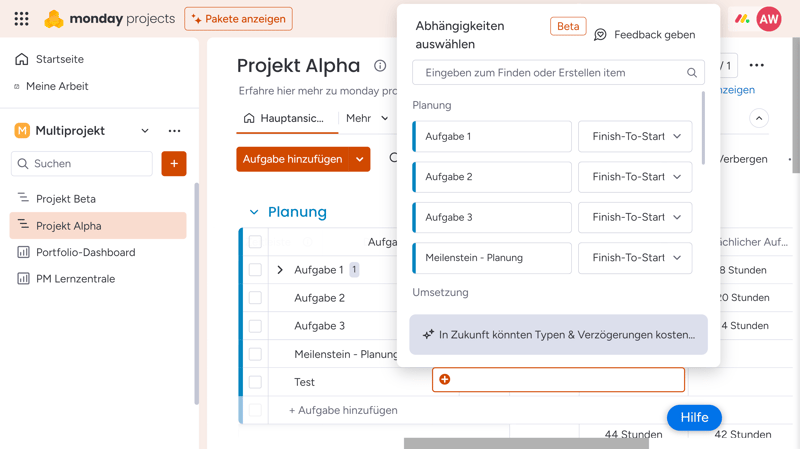800x449 pixels.
Task: Click the dependency search input field
Action: click(550, 73)
